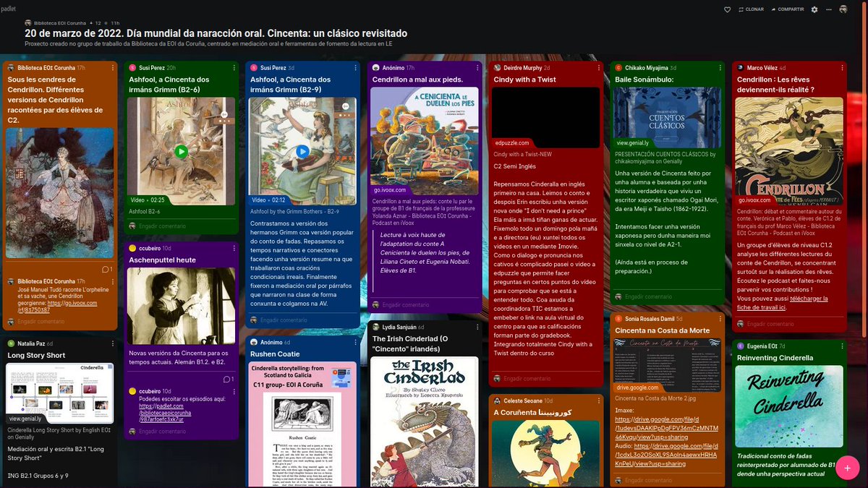
Task: Add comment on Aschenputtel heute post
Action: tap(162, 431)
